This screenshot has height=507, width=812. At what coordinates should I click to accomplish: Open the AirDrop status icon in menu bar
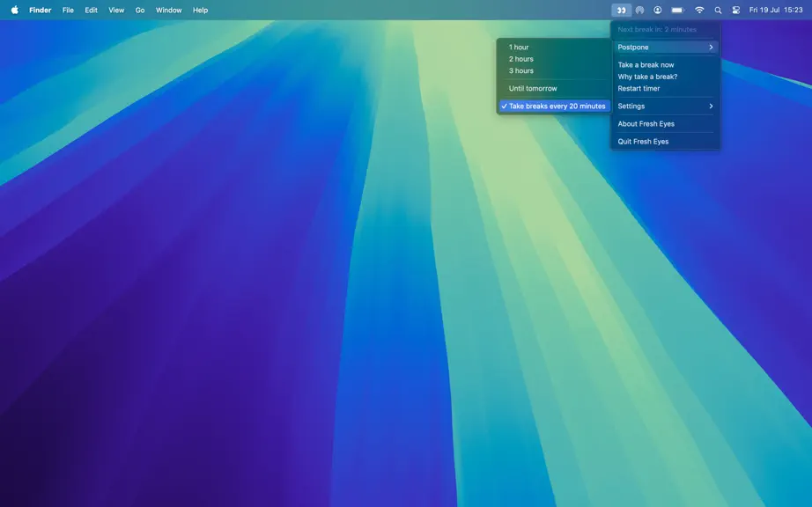(x=639, y=10)
